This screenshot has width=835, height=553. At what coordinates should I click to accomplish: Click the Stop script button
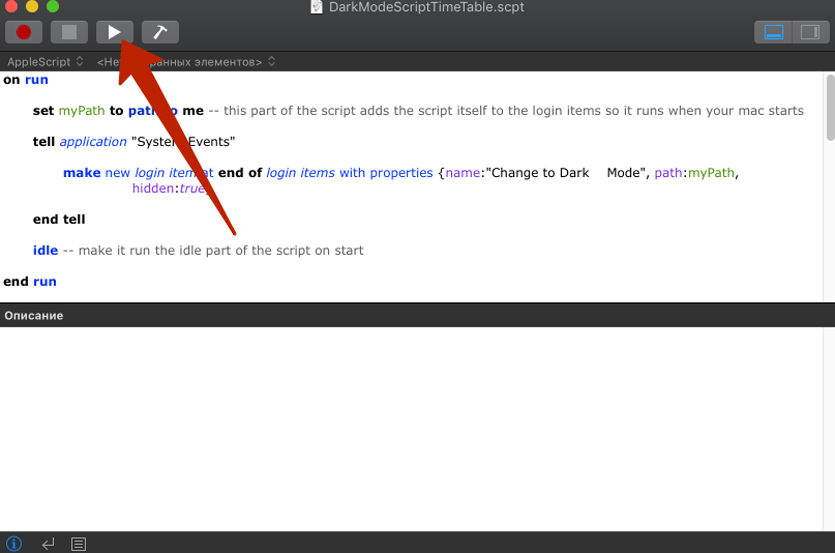pos(69,32)
